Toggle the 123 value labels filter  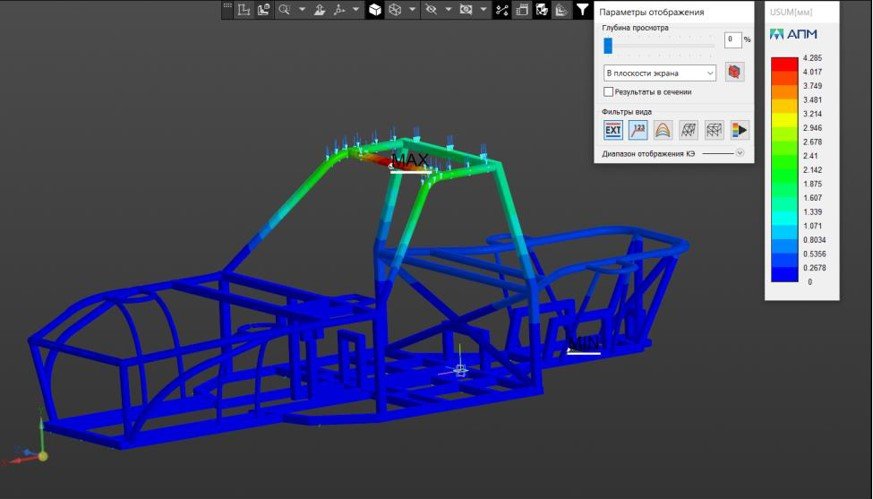coord(638,129)
